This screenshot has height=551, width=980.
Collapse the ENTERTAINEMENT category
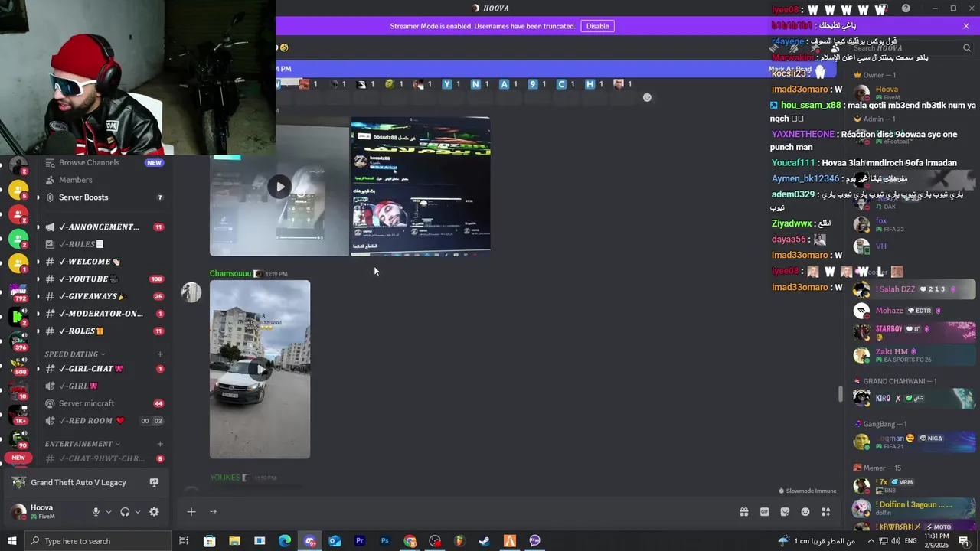pos(82,444)
